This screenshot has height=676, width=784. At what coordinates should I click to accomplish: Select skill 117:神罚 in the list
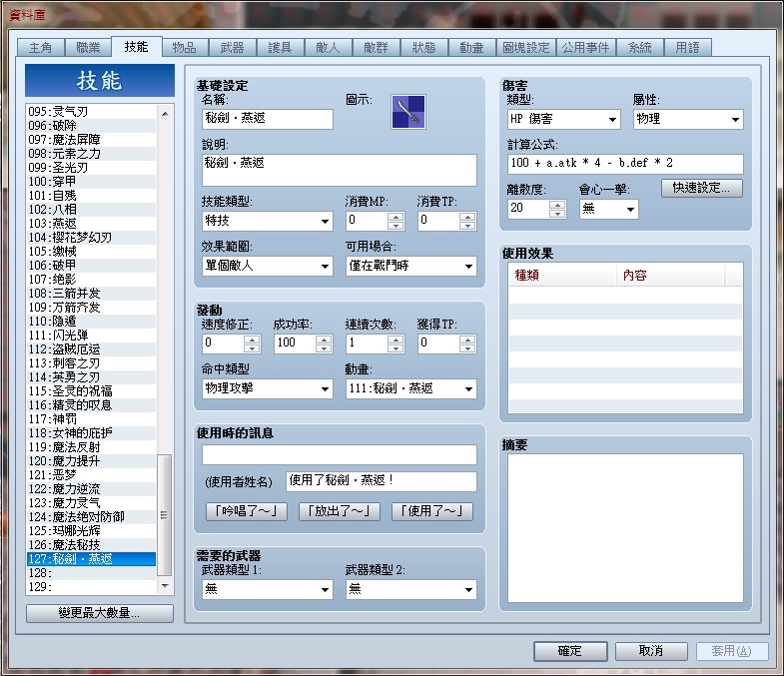[x=91, y=419]
